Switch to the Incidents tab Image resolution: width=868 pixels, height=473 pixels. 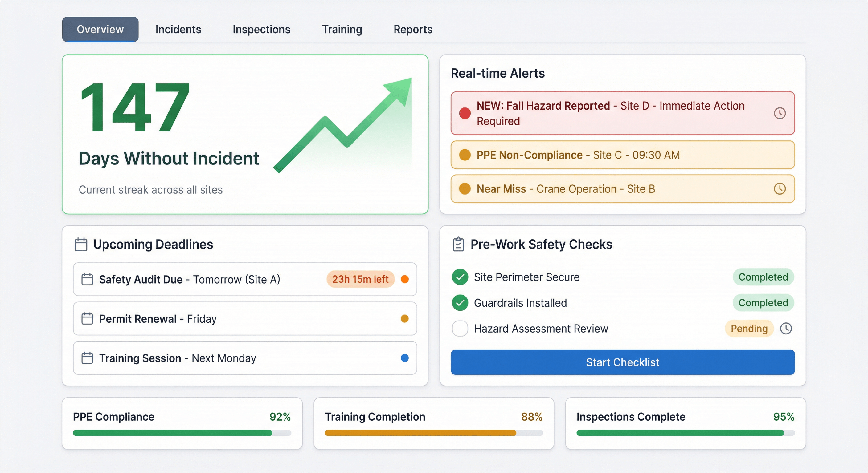click(x=178, y=29)
